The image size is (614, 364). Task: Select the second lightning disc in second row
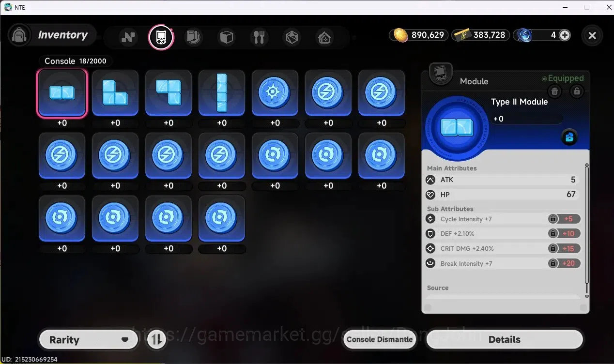115,156
